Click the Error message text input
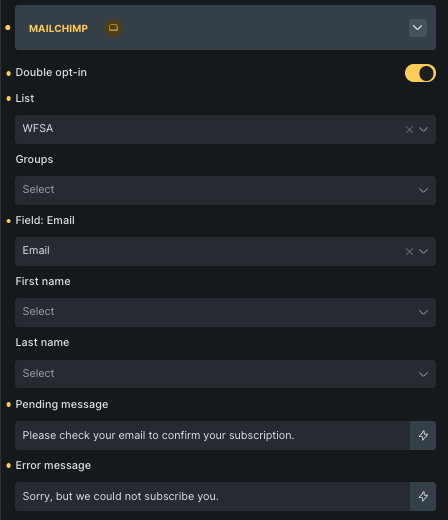The width and height of the screenshot is (448, 520). tap(212, 496)
